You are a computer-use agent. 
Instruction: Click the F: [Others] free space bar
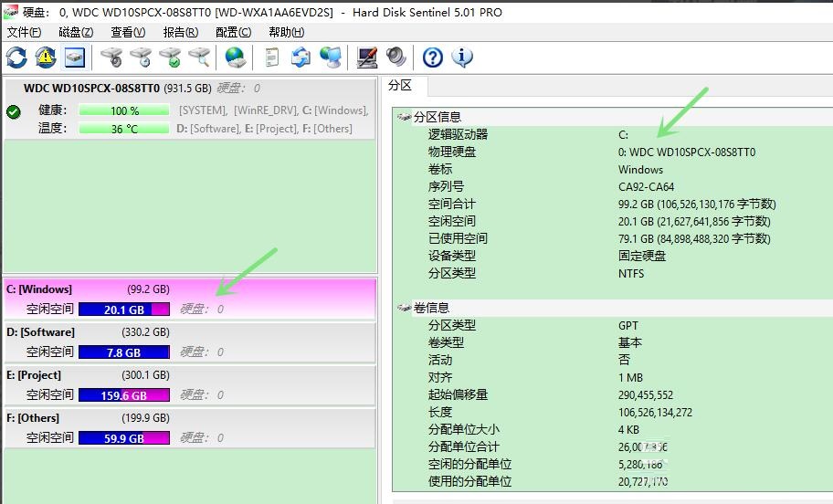tap(124, 438)
